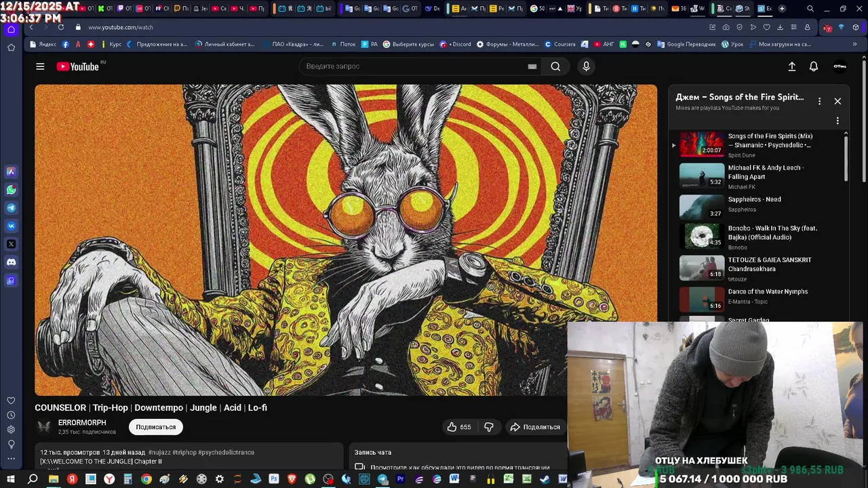This screenshot has height=488, width=868.
Task: Open the sidebar home icon
Action: coord(11,30)
